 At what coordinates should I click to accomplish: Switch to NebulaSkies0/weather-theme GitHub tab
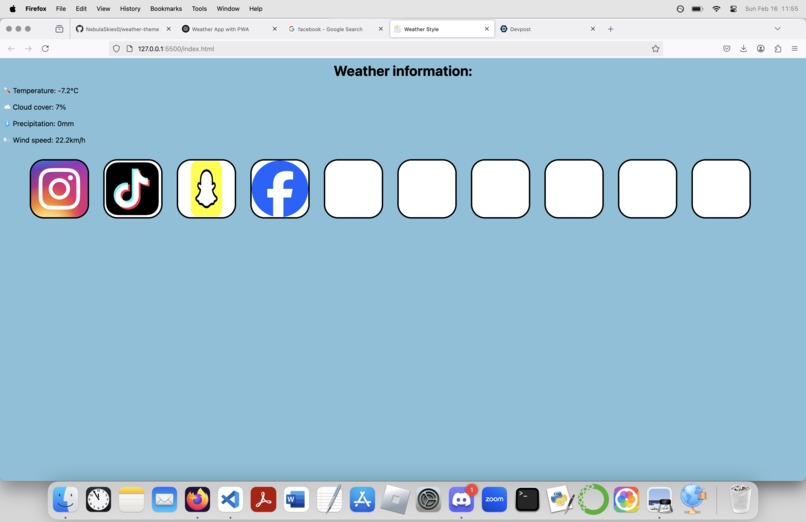[x=123, y=29]
